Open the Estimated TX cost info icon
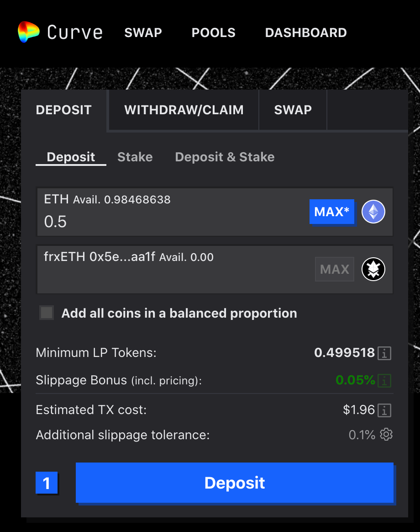 pos(384,410)
